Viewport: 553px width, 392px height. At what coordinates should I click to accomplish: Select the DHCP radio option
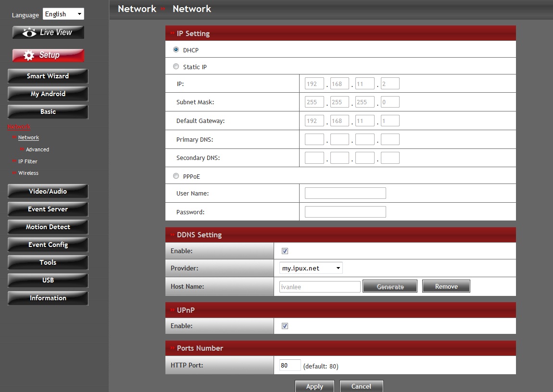176,49
